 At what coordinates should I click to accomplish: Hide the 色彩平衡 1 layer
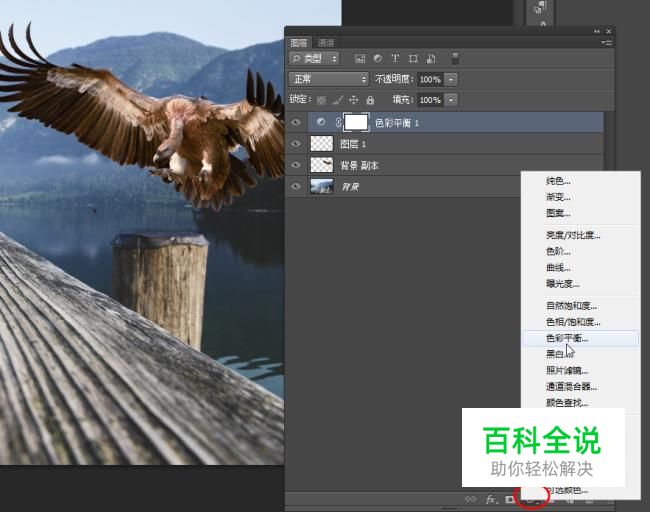tap(296, 122)
